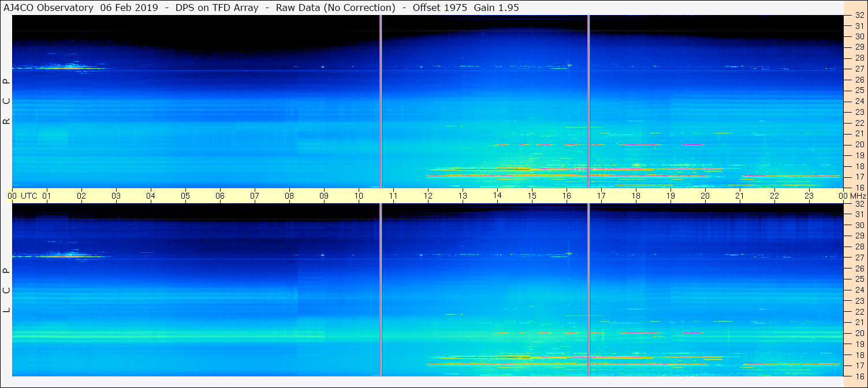Choose the 06 hour tick on the time axis
Screen dimensions: 868x388
pos(220,196)
